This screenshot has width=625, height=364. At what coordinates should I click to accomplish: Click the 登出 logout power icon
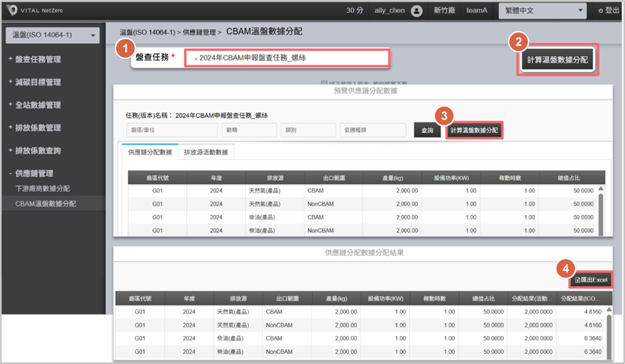point(601,11)
